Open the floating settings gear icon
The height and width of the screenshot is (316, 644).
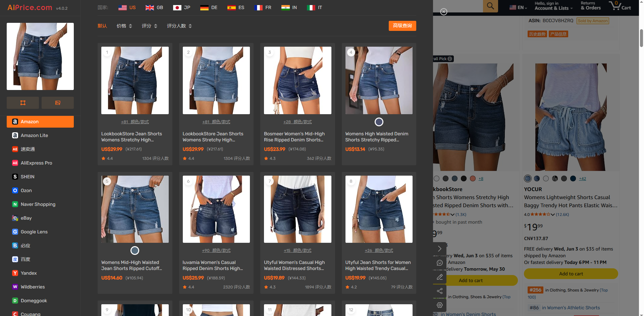click(x=440, y=305)
